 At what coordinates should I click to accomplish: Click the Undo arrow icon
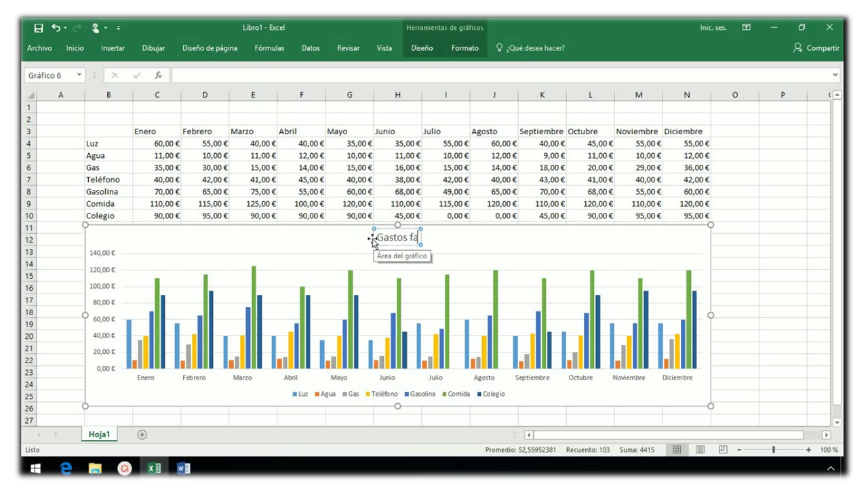pyautogui.click(x=56, y=28)
